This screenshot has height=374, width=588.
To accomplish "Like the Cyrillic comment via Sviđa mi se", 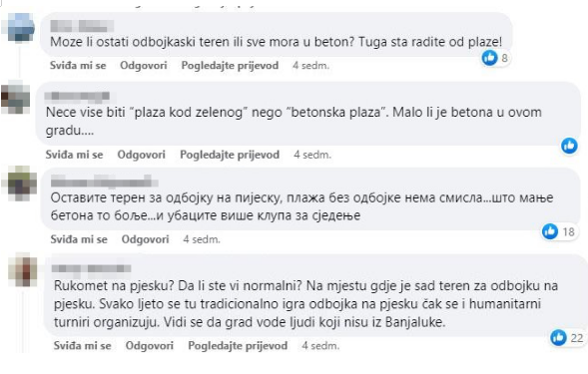I will point(79,239).
